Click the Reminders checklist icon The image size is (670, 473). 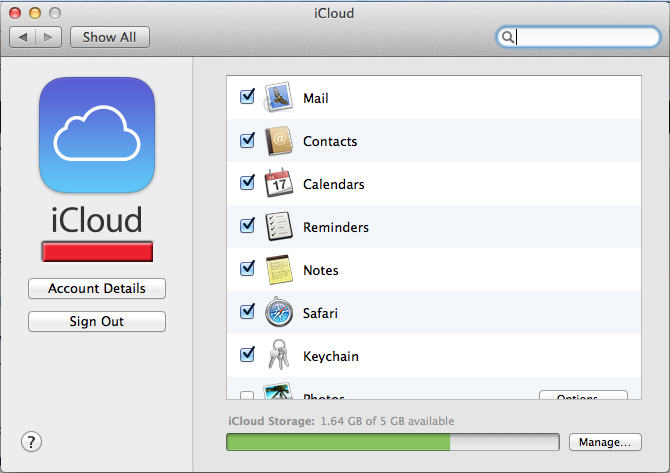pos(279,226)
